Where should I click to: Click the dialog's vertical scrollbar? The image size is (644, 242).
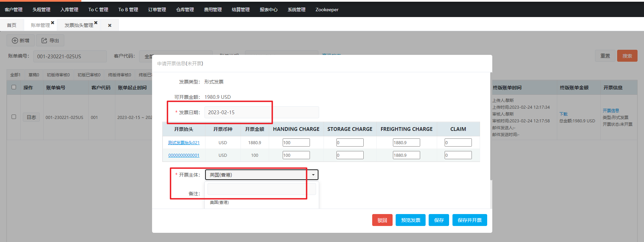click(x=491, y=126)
